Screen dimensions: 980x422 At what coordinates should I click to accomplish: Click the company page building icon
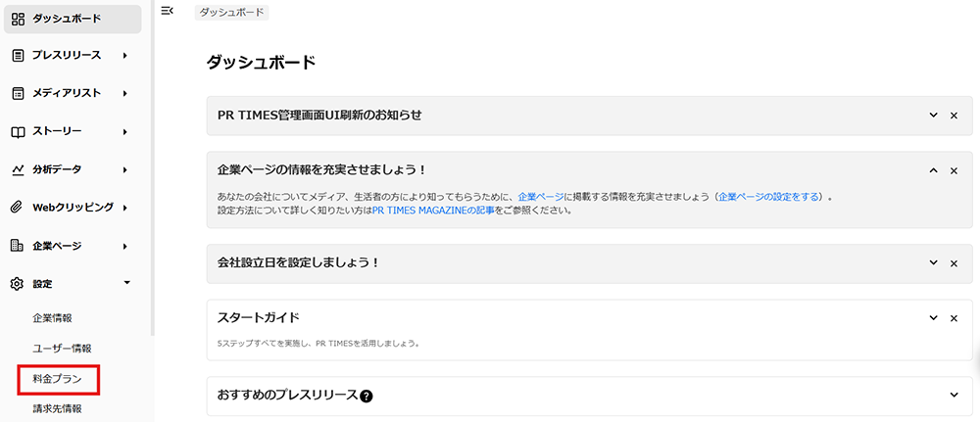click(18, 246)
